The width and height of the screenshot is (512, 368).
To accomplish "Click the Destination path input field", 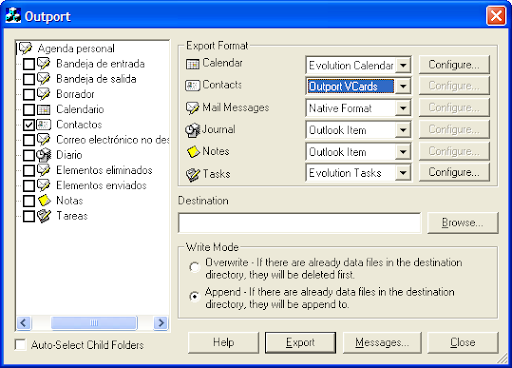I will (299, 223).
